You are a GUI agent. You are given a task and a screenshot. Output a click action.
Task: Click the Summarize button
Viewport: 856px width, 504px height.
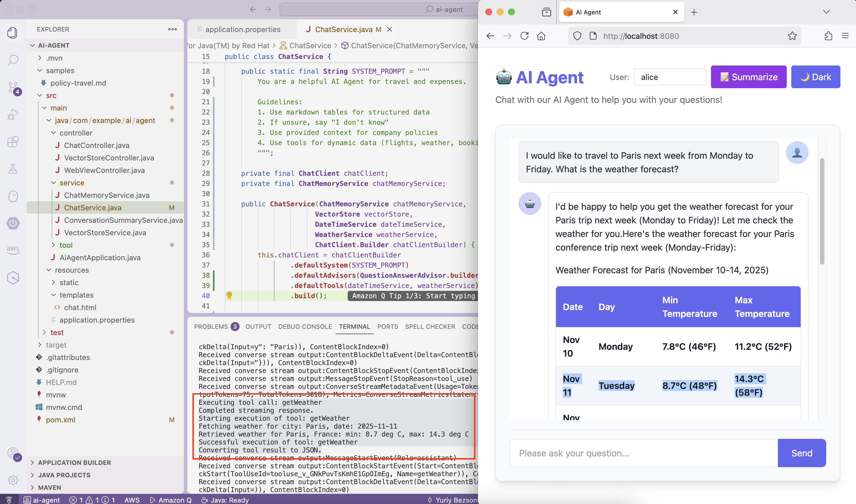pyautogui.click(x=748, y=77)
